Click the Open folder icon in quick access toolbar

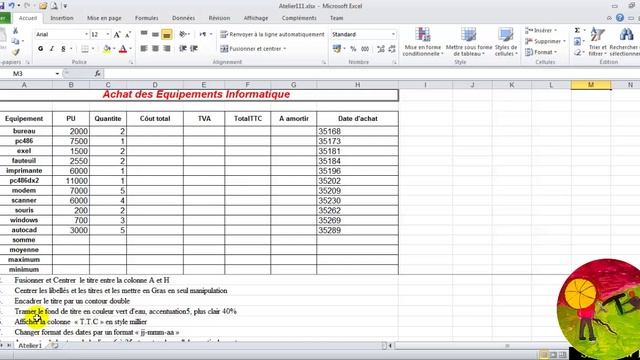(x=43, y=6)
